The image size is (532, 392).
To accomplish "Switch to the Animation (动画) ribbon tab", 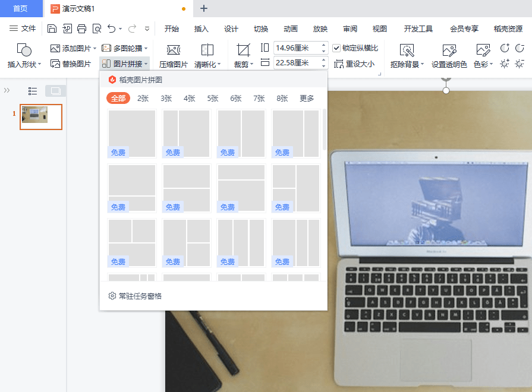I will coord(291,29).
